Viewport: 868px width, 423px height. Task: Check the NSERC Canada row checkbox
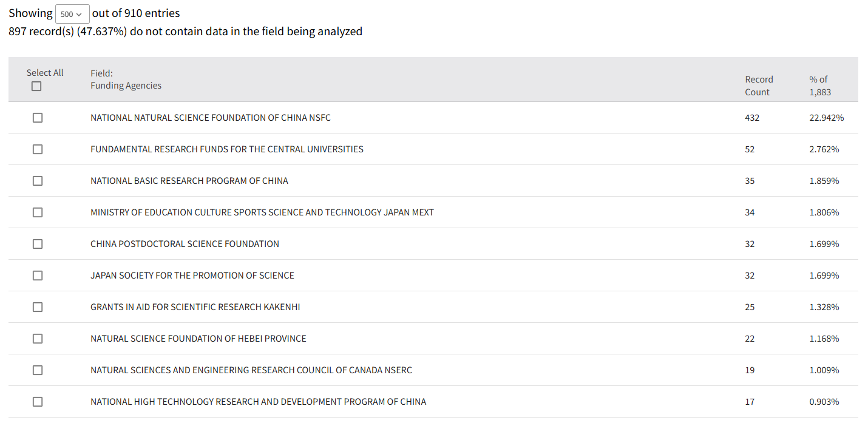[x=38, y=370]
